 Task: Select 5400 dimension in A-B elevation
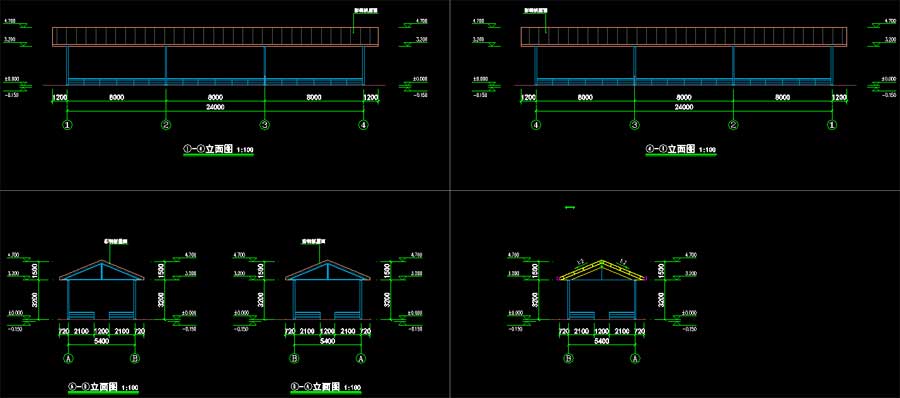(102, 341)
